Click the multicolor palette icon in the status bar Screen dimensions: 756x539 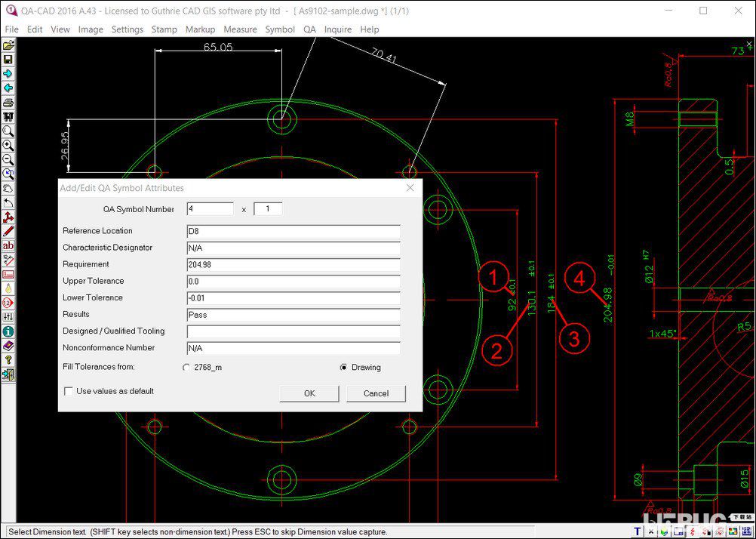pos(734,531)
